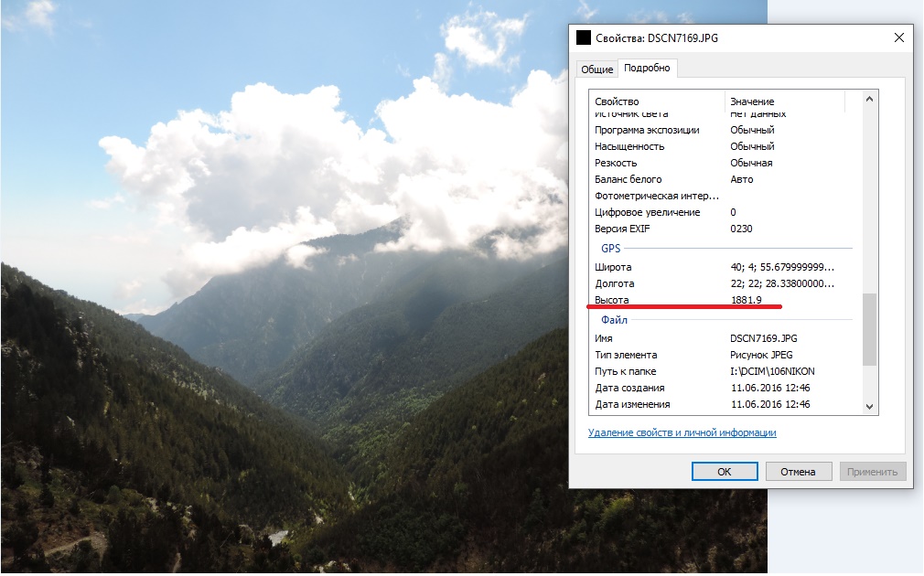This screenshot has width=924, height=576.
Task: Click the scroll down arrow in properties list
Action: 869,406
